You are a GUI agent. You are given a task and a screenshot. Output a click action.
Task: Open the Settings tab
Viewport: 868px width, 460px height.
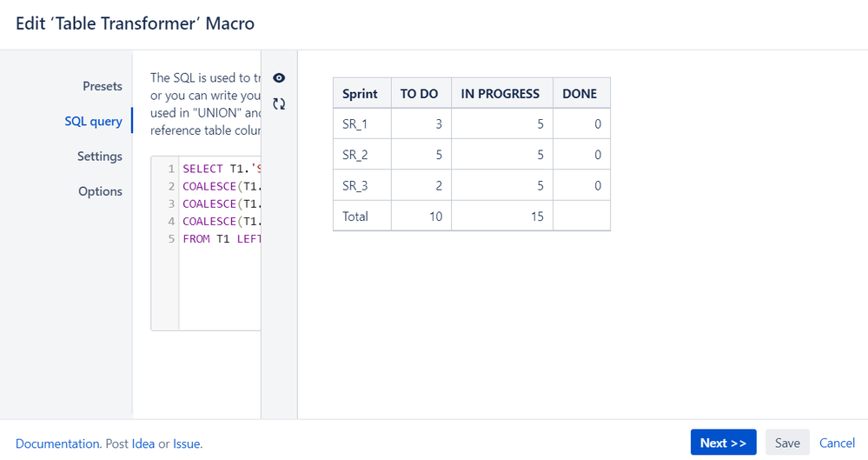(x=100, y=157)
